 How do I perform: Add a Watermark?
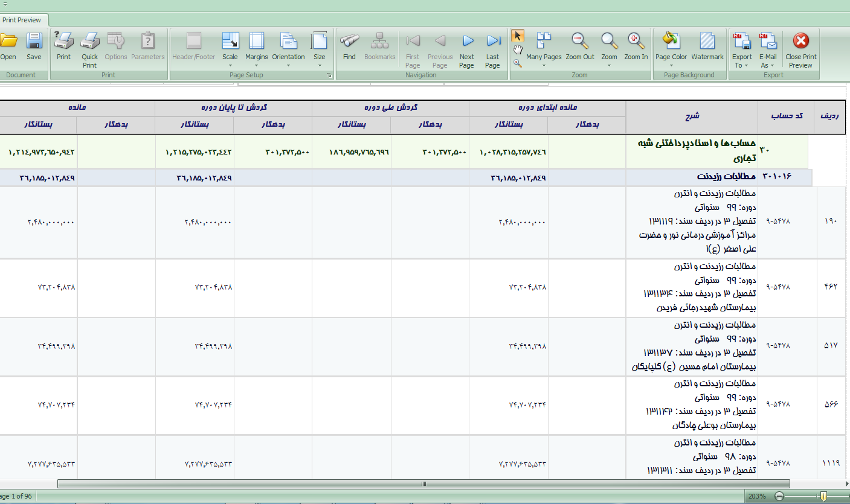click(707, 46)
